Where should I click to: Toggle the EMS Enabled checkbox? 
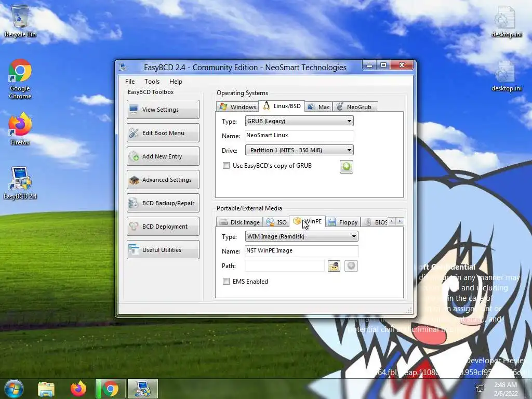226,281
